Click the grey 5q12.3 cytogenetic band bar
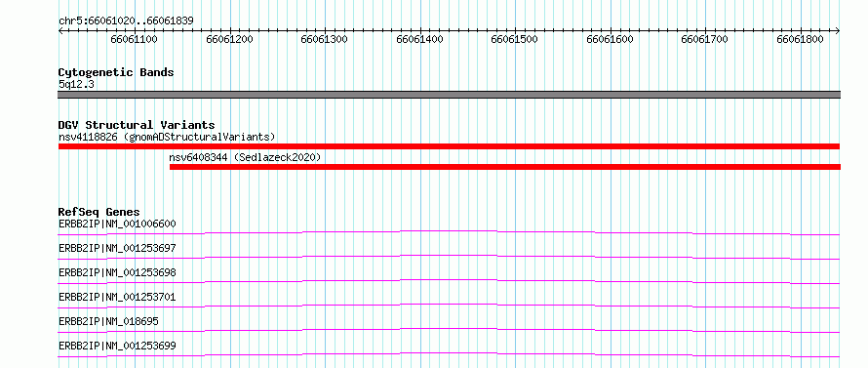This screenshot has width=868, height=368. pyautogui.click(x=449, y=95)
